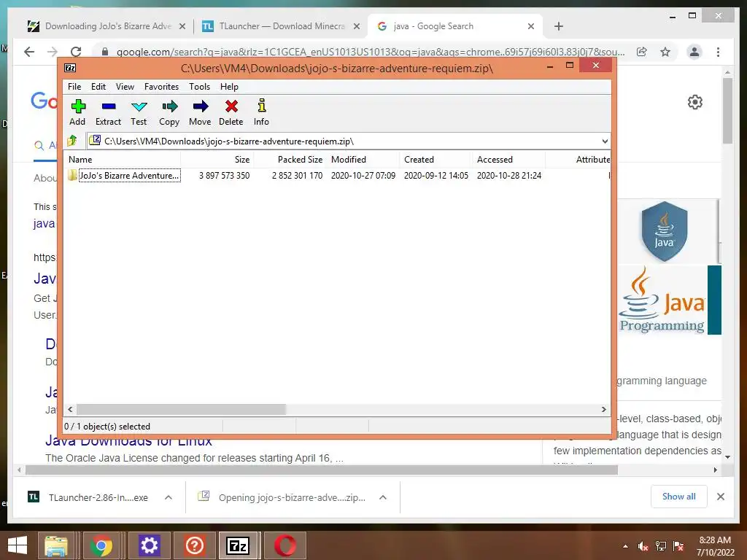The height and width of the screenshot is (560, 747).
Task: Click the Chrome address bar URL
Action: point(370,52)
